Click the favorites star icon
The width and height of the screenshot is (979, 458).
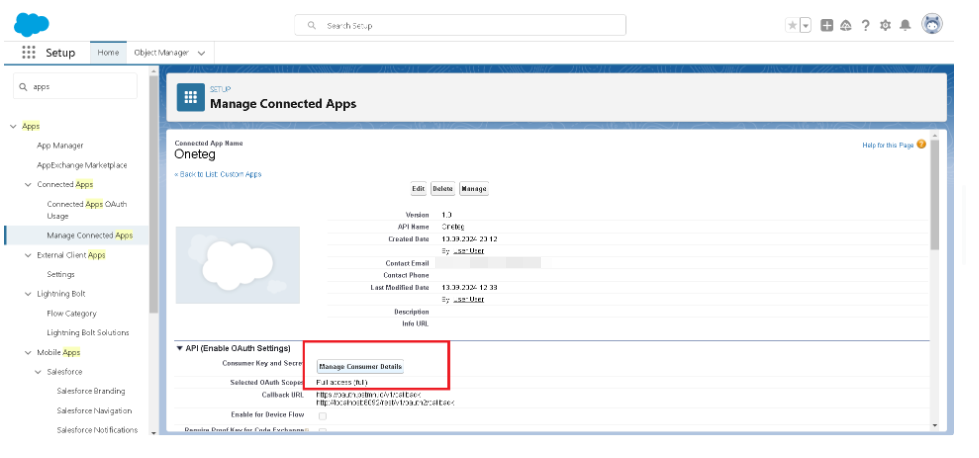pos(792,26)
